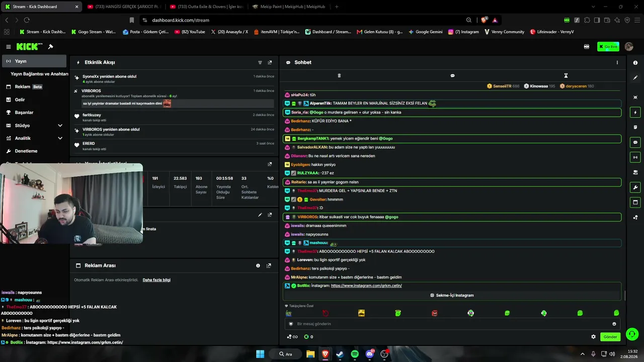Switch to the HANGİSİ GERÇEK ŞARKICI YouTube tab
The height and width of the screenshot is (362, 644).
(124, 7)
